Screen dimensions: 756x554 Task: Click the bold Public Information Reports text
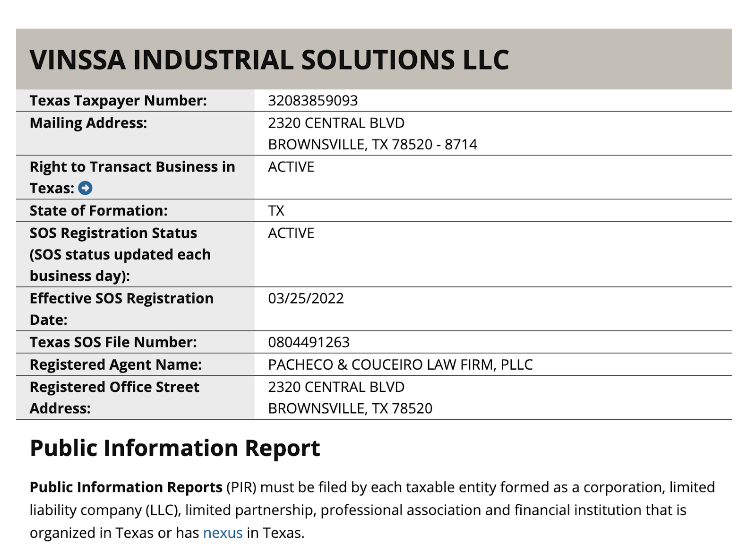pos(126,487)
